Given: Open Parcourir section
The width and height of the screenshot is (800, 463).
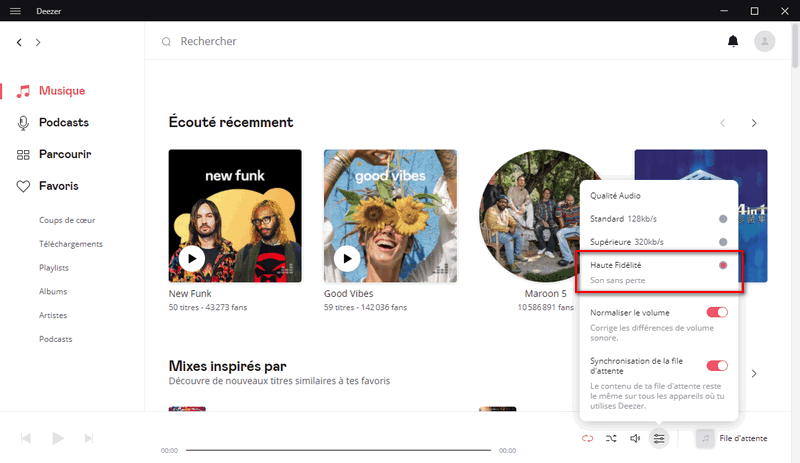Looking at the screenshot, I should pyautogui.click(x=65, y=154).
